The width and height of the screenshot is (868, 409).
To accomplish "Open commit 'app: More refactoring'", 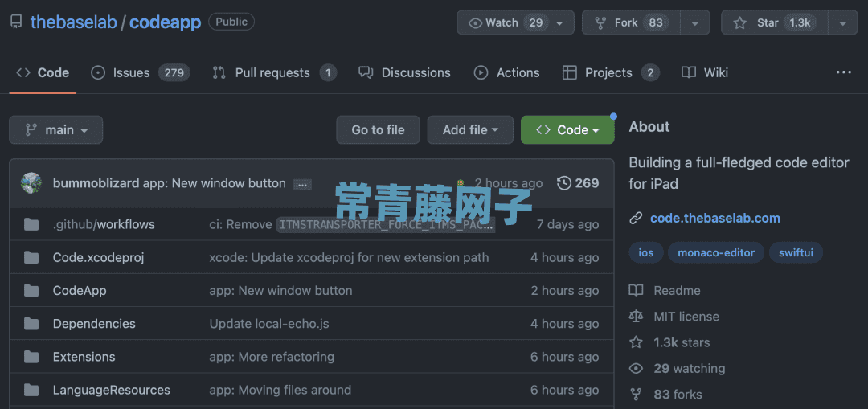I will tap(272, 357).
